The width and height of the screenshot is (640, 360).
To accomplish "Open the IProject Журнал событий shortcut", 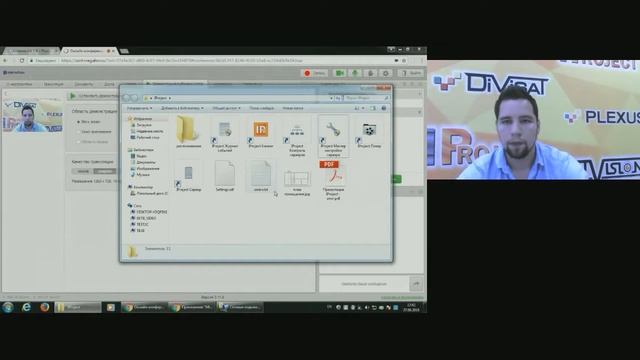I will 224,136.
